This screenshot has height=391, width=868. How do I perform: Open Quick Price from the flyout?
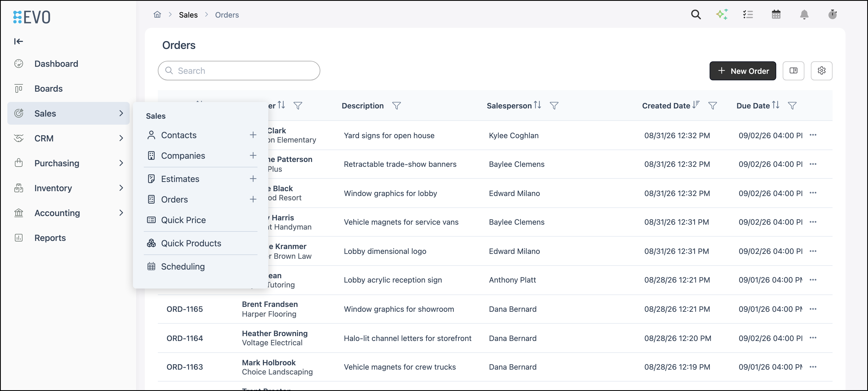coord(183,220)
